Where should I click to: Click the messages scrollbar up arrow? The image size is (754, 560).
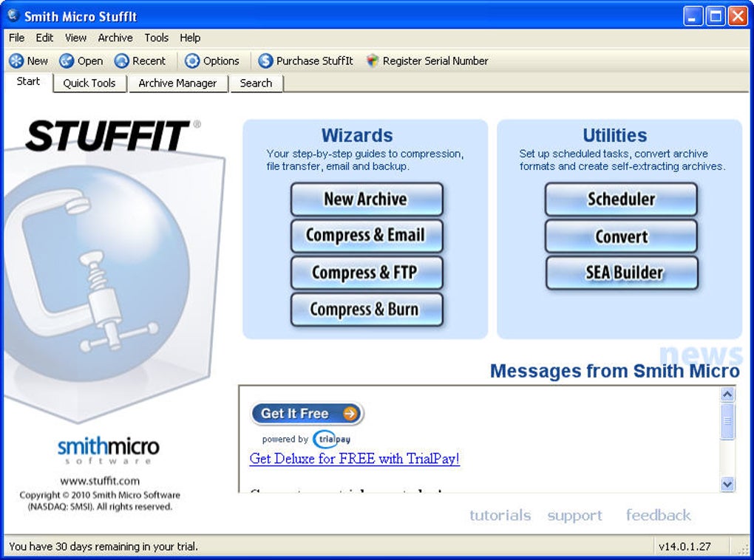click(x=727, y=395)
